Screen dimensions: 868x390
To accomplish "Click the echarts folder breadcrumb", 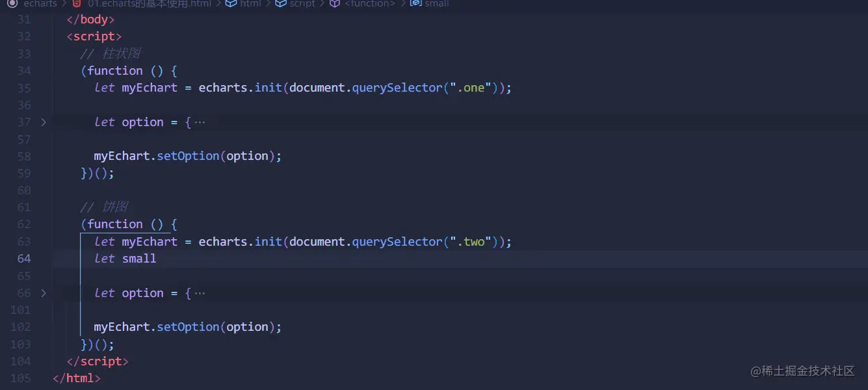I will coord(40,3).
